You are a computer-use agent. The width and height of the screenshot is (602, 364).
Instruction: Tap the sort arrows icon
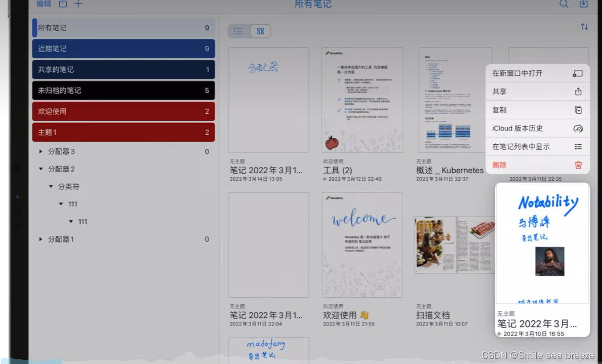584,26
